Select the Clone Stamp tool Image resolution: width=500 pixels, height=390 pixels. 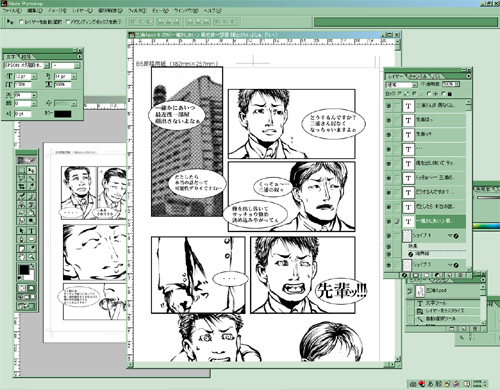[22, 204]
